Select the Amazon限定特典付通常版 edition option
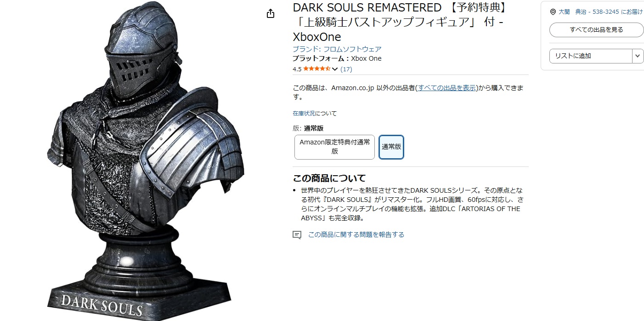 tap(334, 147)
